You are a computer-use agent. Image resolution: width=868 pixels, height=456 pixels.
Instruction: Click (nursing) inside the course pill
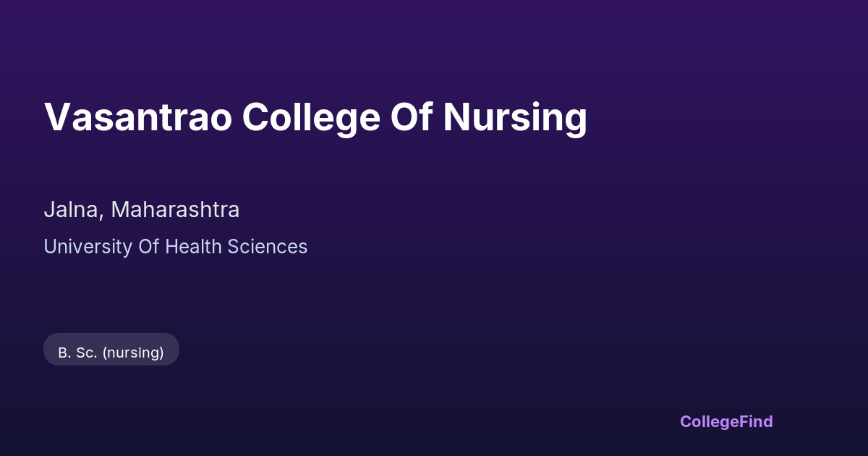133,352
